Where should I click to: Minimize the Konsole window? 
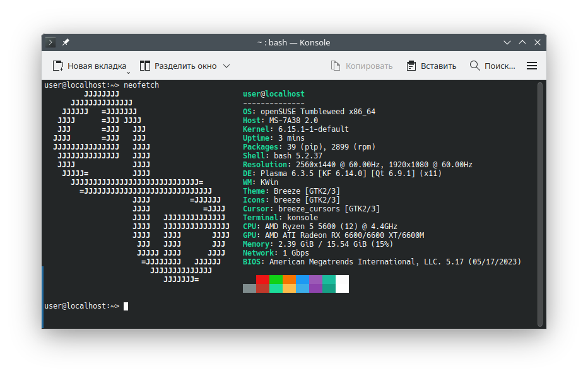[507, 42]
